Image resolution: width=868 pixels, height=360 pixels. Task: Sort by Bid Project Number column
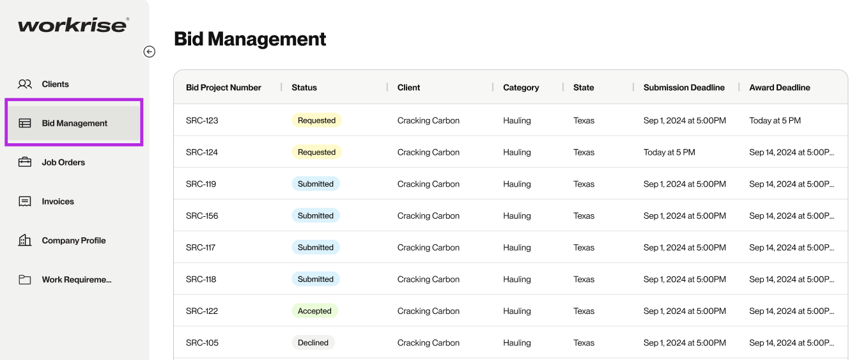[x=224, y=88]
